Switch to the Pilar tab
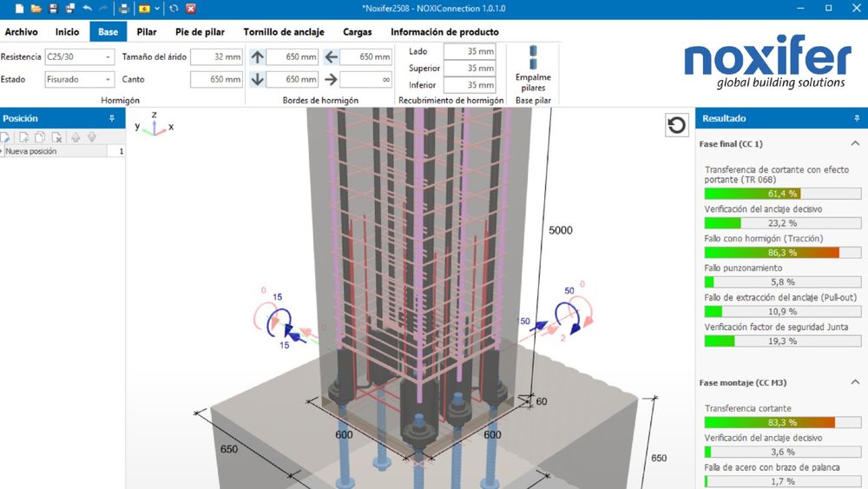Image resolution: width=868 pixels, height=489 pixels. (147, 32)
